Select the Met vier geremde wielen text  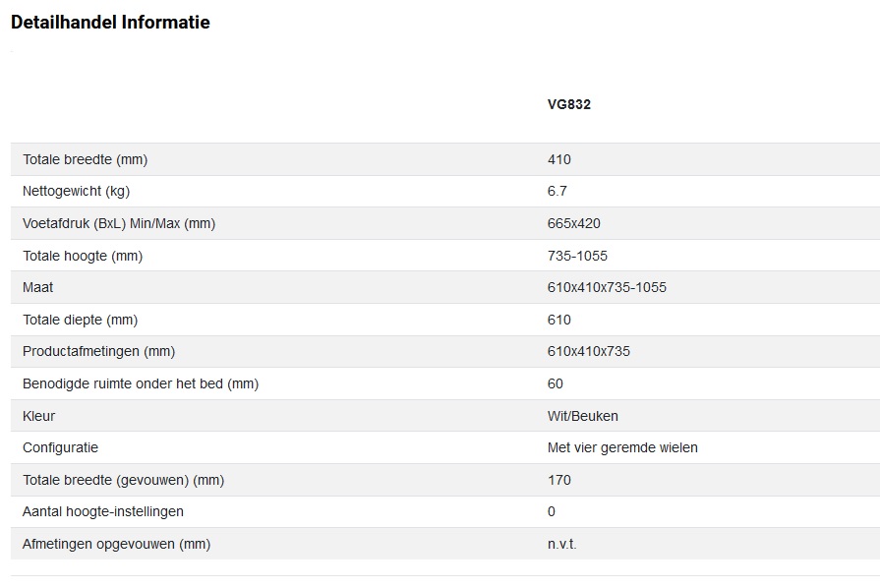[x=622, y=447]
